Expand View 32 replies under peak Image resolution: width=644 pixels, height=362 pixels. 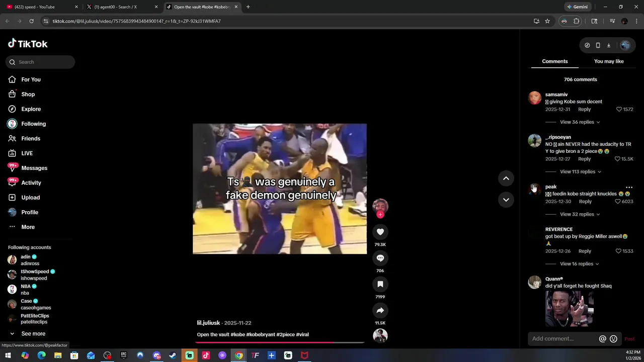point(580,214)
